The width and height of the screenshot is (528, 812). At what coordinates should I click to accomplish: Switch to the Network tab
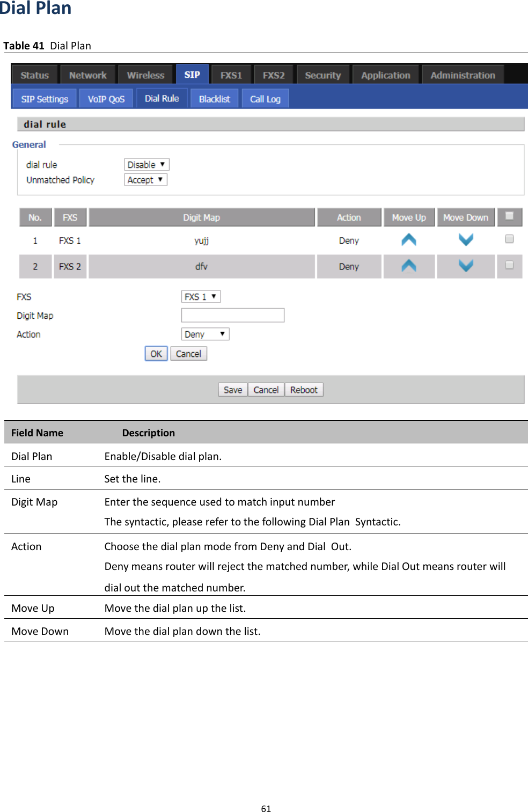click(88, 75)
